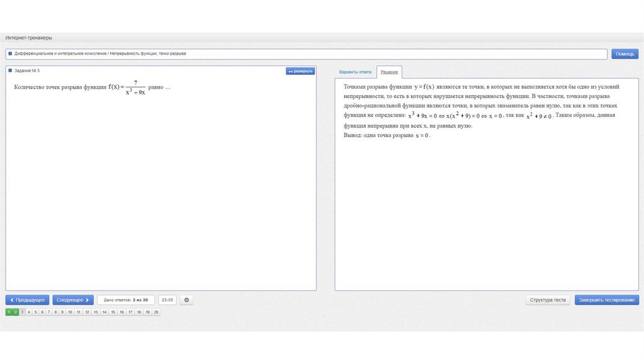Select the 'Решение' solution tab
This screenshot has width=644, height=361.
(389, 72)
